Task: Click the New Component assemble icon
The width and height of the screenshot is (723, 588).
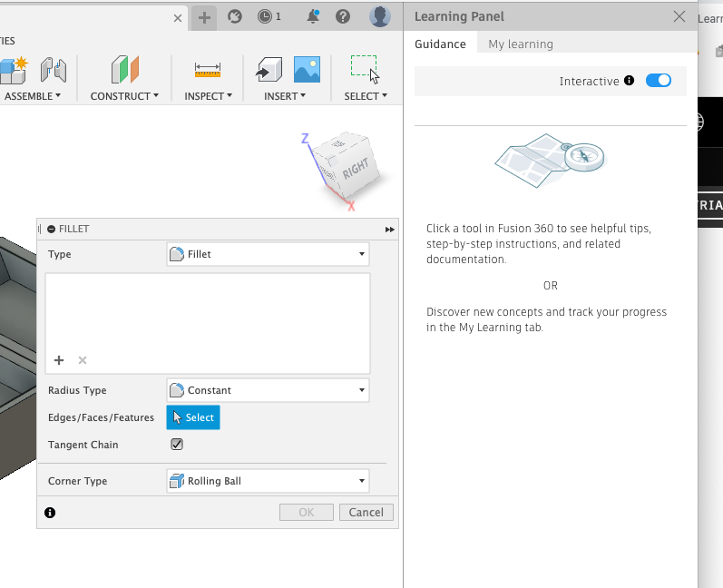Action: [x=13, y=70]
